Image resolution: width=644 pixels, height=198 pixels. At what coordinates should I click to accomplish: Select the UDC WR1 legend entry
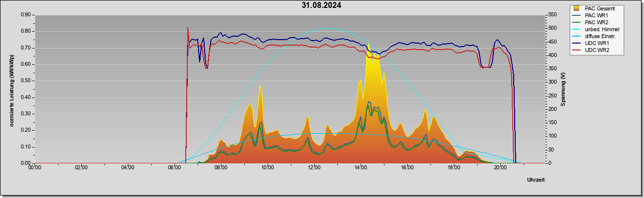[x=597, y=43]
